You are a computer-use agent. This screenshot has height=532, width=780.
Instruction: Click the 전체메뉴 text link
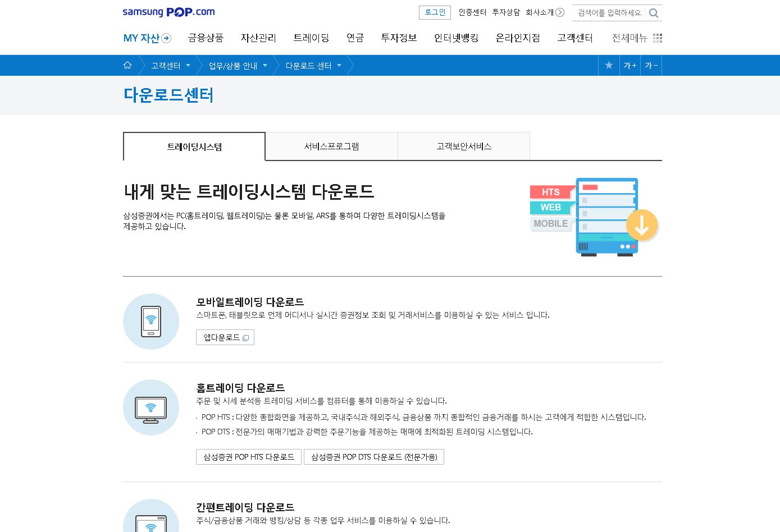[x=630, y=38]
